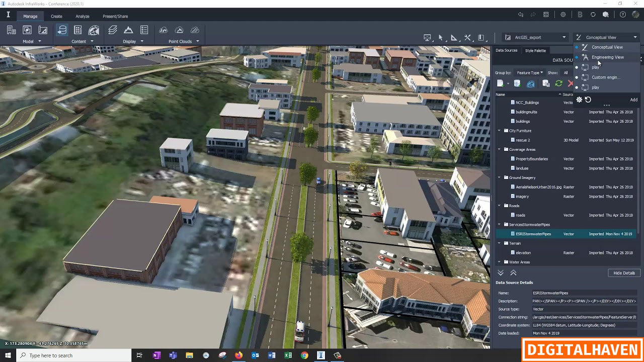Click the Model Properties icon
Screen dimensions: 644x362
43,30
